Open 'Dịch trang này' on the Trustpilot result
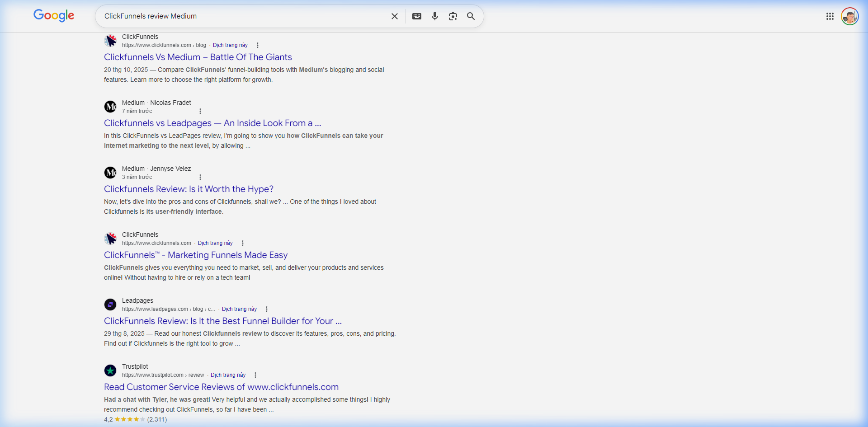The width and height of the screenshot is (868, 427). 228,375
